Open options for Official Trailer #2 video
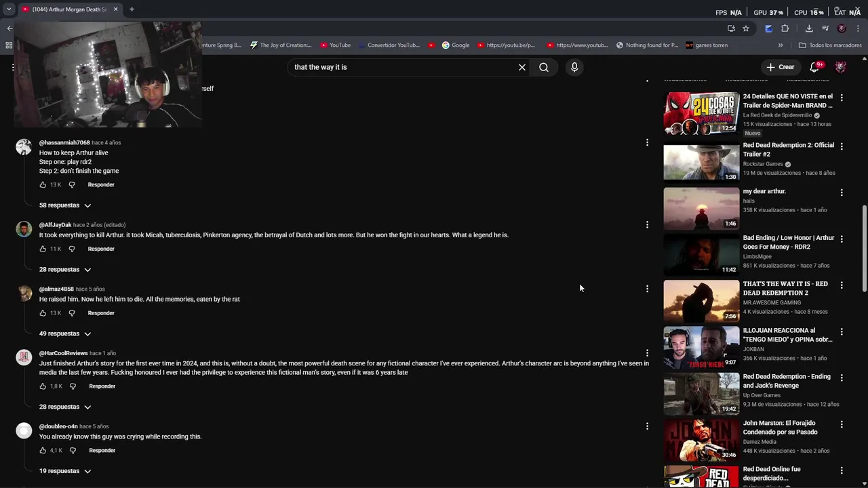868x488 pixels. click(x=842, y=146)
